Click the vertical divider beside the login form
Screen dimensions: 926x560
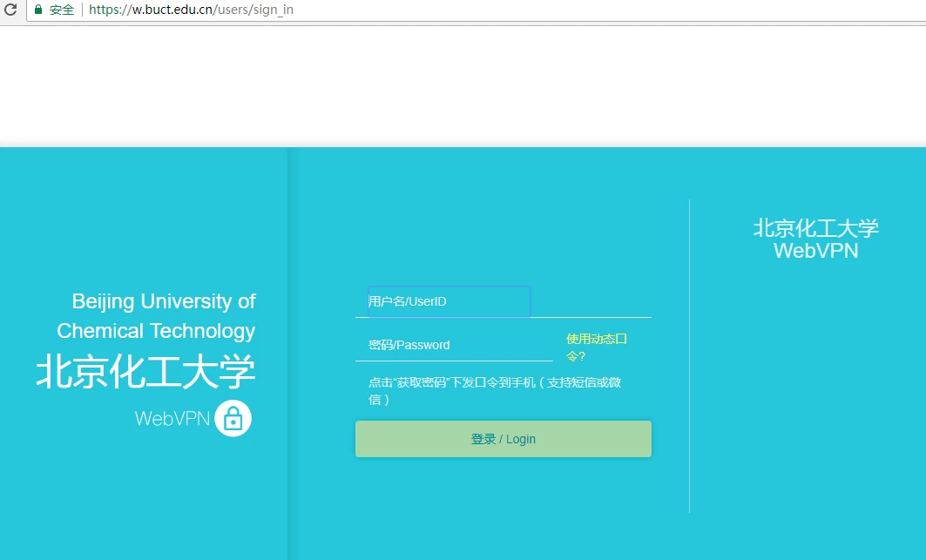tap(689, 355)
